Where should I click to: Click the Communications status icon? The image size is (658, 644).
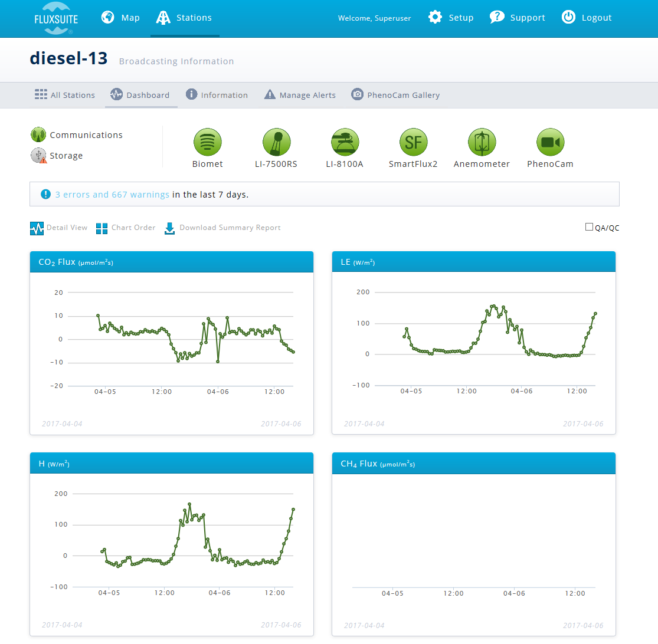coord(38,135)
